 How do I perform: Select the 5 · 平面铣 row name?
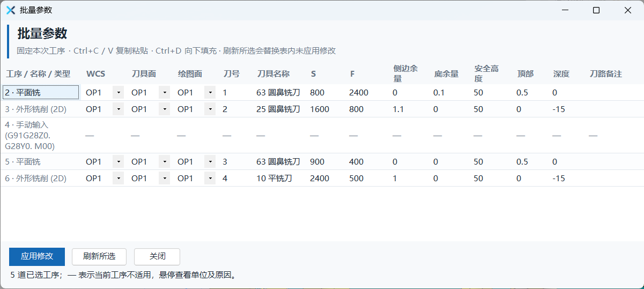pos(23,161)
